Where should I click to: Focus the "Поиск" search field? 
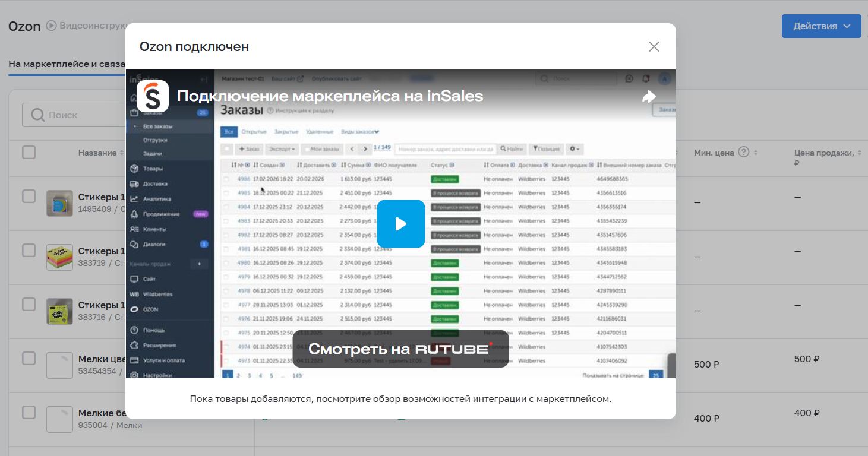74,115
